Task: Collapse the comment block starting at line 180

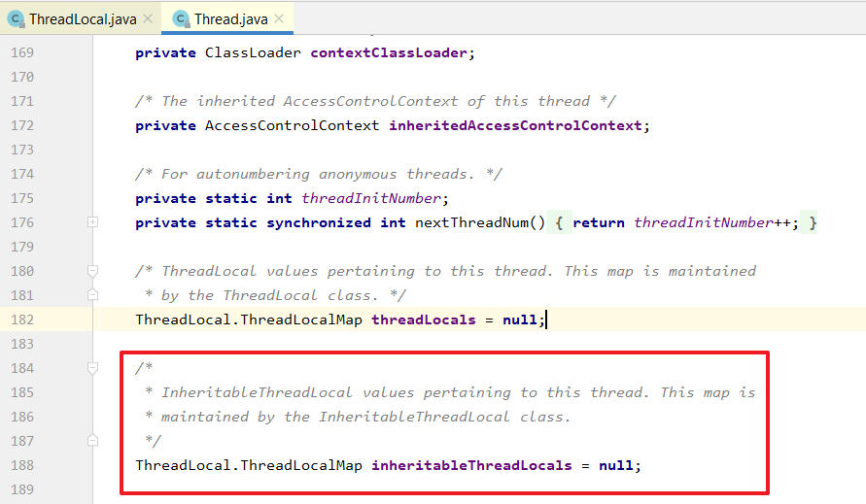Action: click(92, 271)
